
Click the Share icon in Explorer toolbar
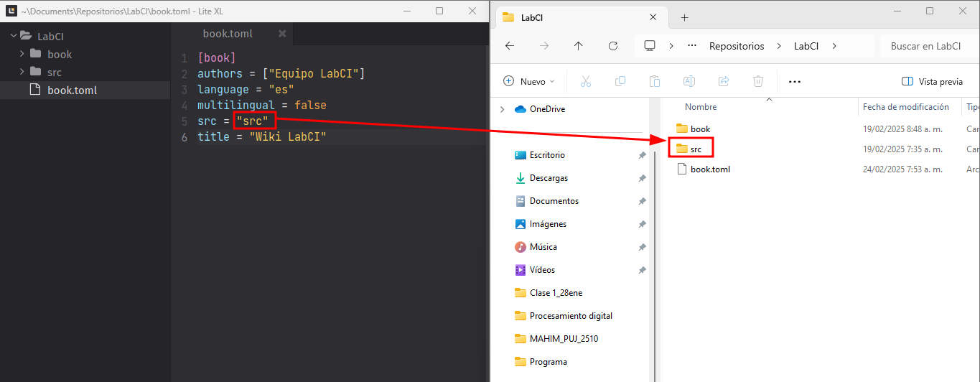pyautogui.click(x=724, y=82)
